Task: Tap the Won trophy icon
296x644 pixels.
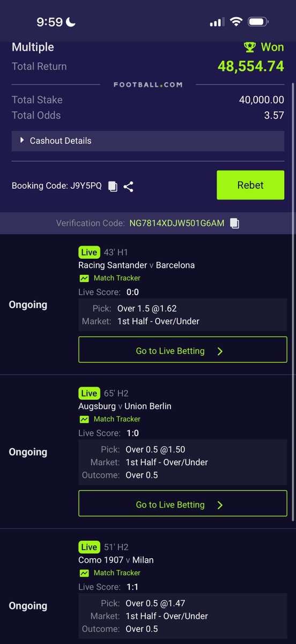Action: (x=250, y=47)
